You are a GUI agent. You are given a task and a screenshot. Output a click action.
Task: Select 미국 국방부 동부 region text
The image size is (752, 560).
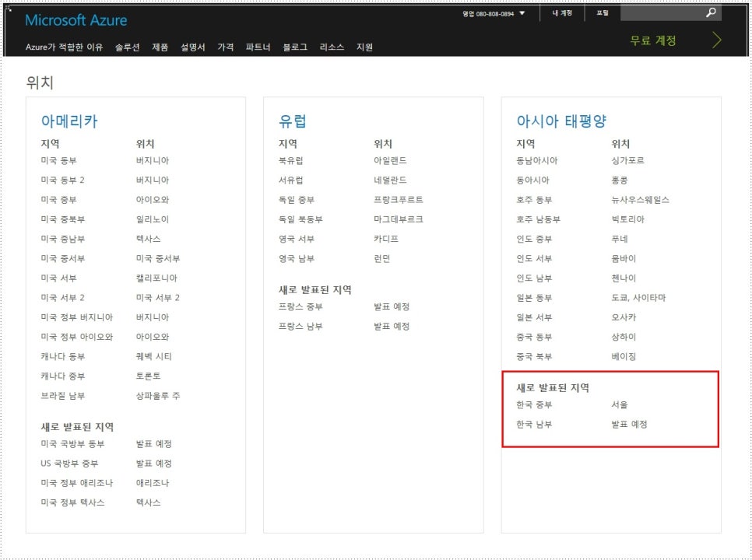[x=72, y=444]
